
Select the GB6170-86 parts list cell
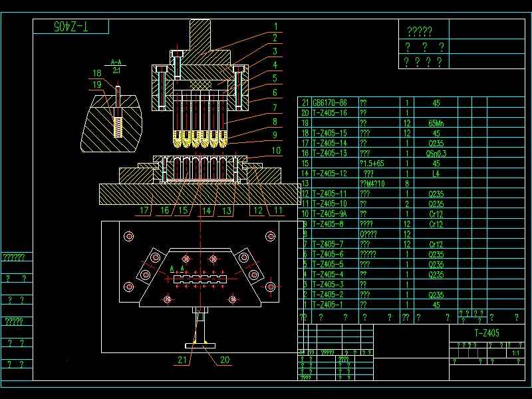(x=330, y=103)
